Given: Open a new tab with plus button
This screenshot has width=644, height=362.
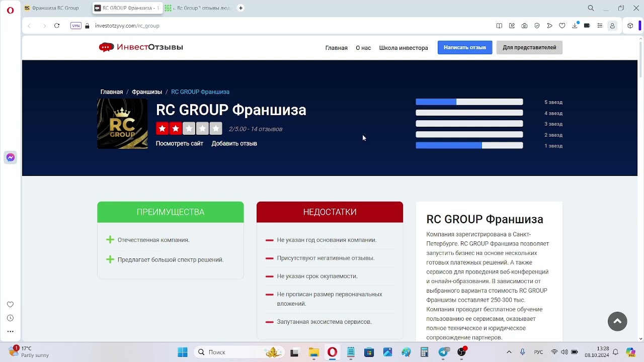Looking at the screenshot, I should pos(240,8).
